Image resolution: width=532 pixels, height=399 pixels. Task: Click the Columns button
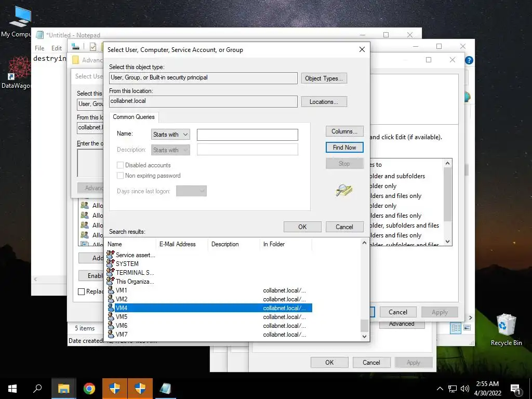click(x=344, y=131)
